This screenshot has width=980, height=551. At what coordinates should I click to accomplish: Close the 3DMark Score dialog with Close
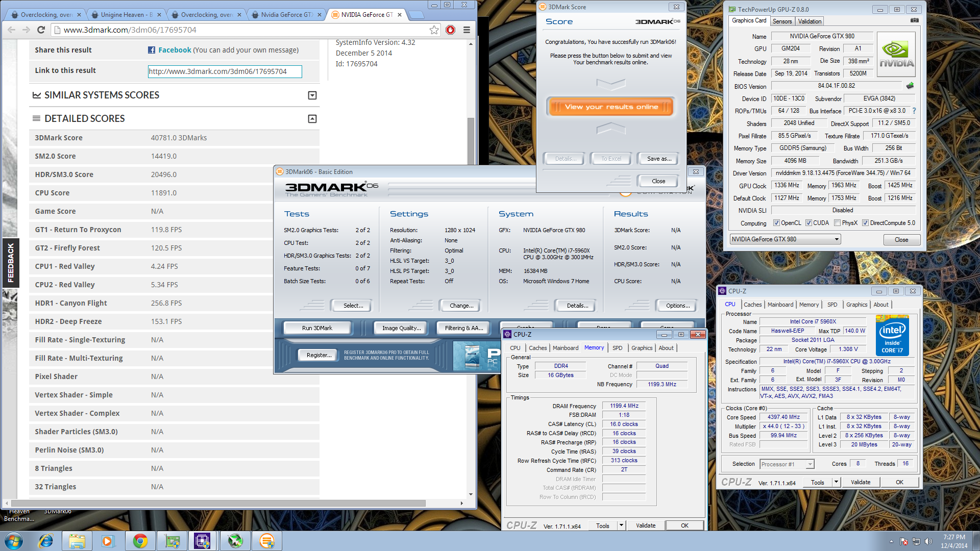tap(658, 181)
